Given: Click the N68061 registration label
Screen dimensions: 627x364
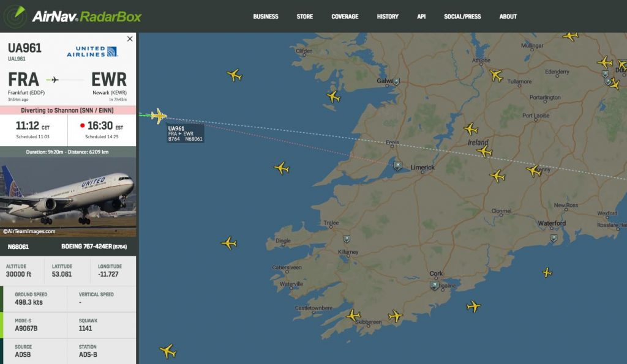Looking at the screenshot, I should pyautogui.click(x=18, y=247).
